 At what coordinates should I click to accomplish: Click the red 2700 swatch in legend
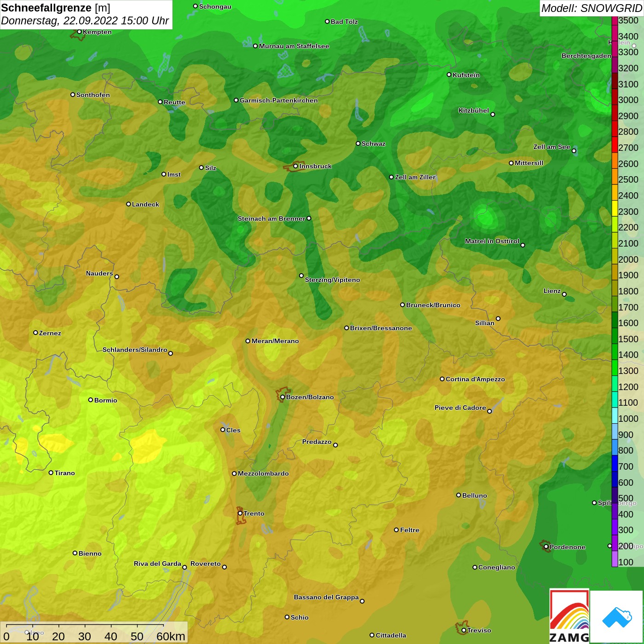coord(615,144)
